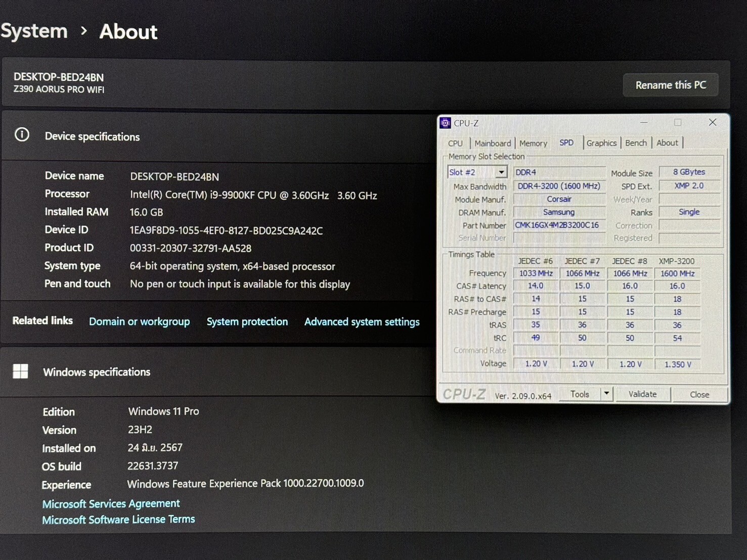Open the Domain or workgroup link

139,321
